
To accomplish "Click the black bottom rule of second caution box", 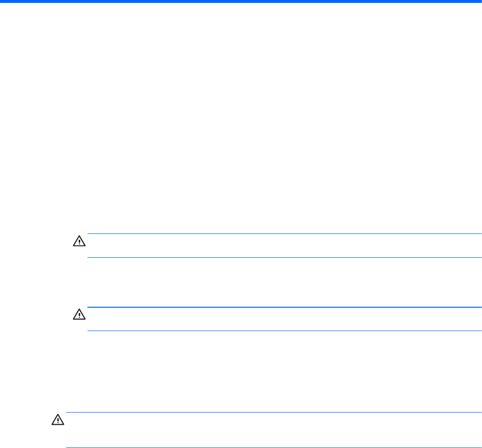I will (x=281, y=331).
